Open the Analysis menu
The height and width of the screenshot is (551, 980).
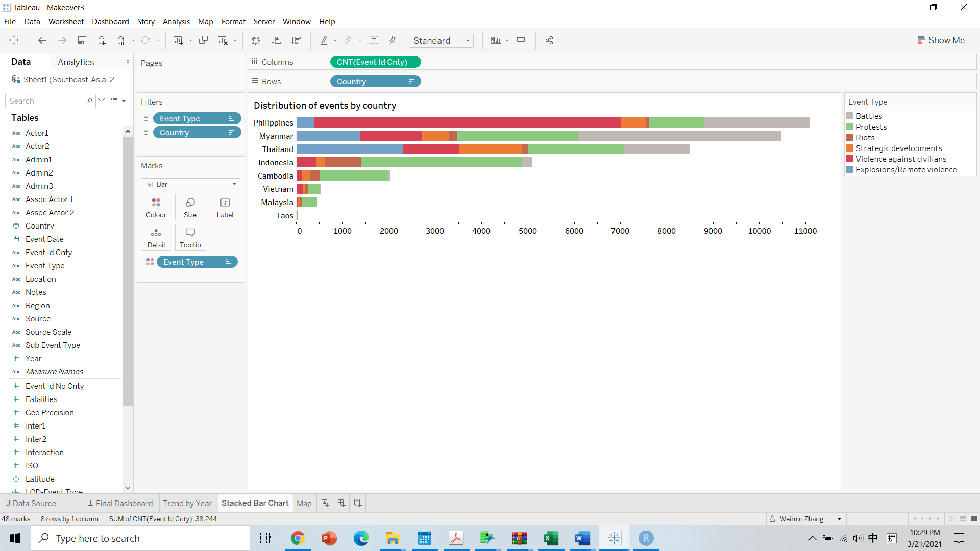coord(176,22)
